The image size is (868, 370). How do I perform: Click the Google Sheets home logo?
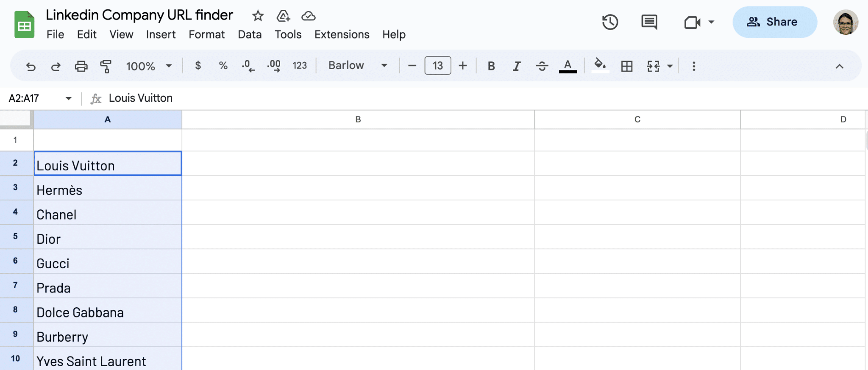(24, 25)
